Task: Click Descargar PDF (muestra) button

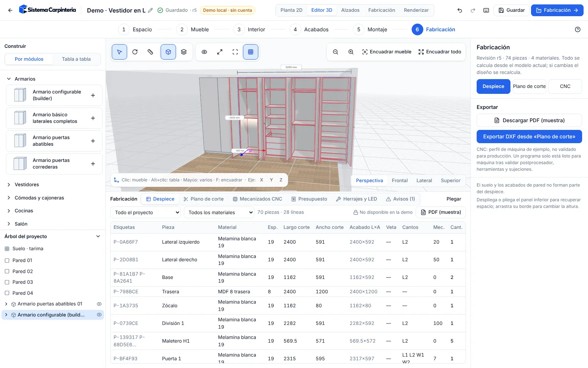Action: 529,120
